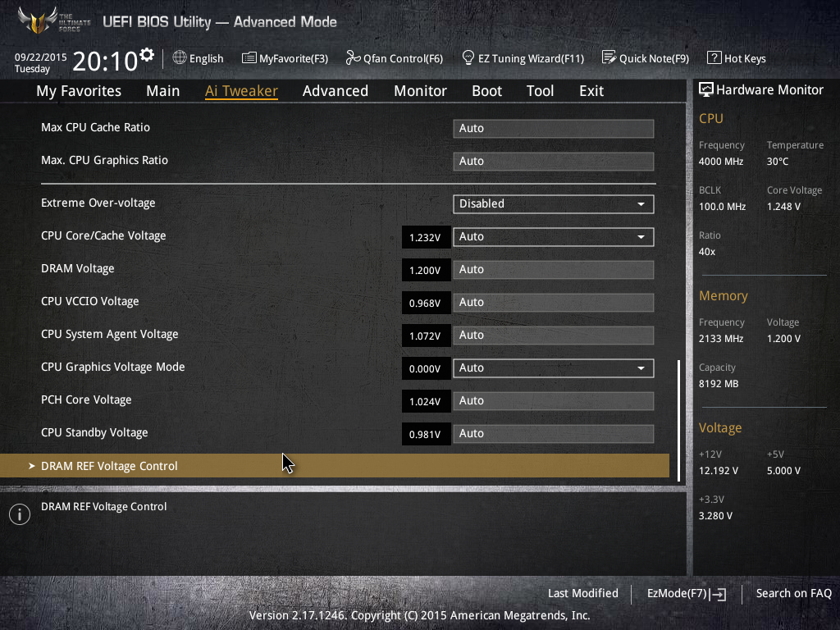Viewport: 840px width, 630px height.
Task: Open the Boot menu tab
Action: click(486, 91)
